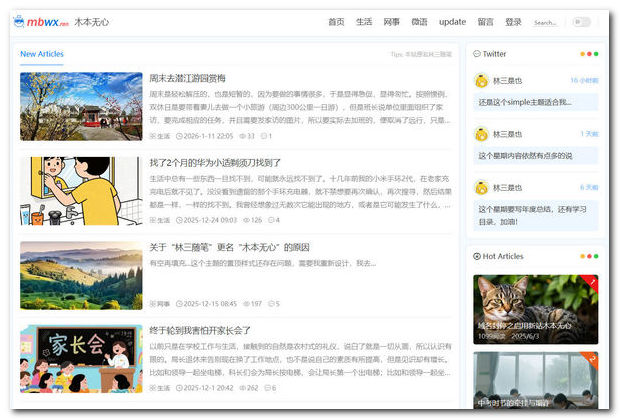Viewport: 620px width, 420px height.
Task: Click the 家长会 article thumbnail
Action: click(81, 358)
